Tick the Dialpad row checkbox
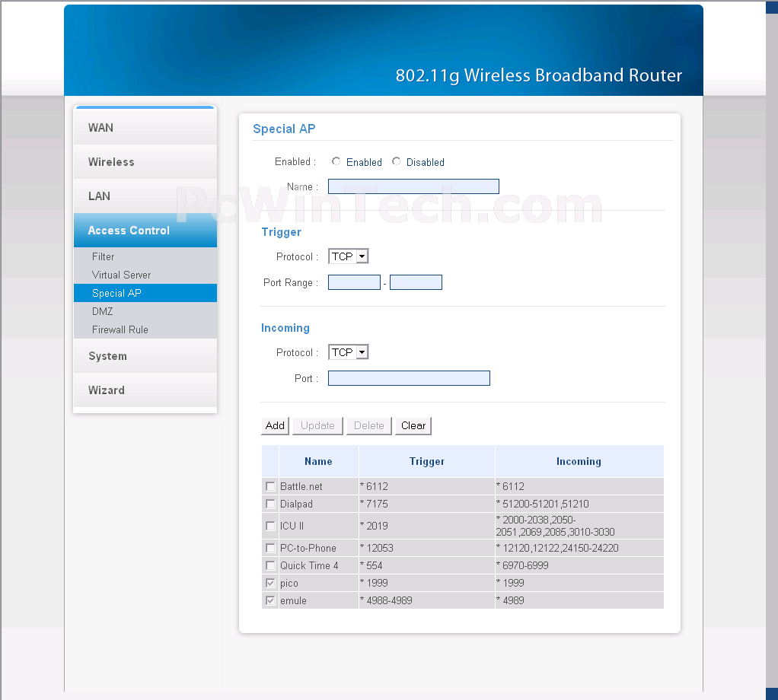 point(270,504)
